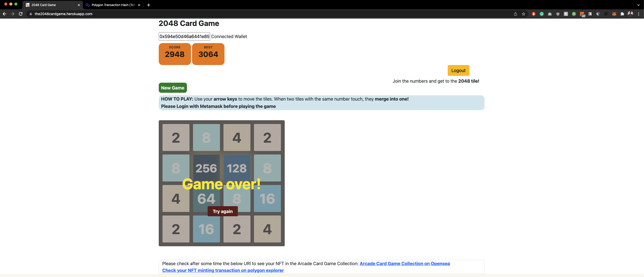Click the shield security icon in toolbar
Screen dimensions: 644x277
[x=558, y=14]
